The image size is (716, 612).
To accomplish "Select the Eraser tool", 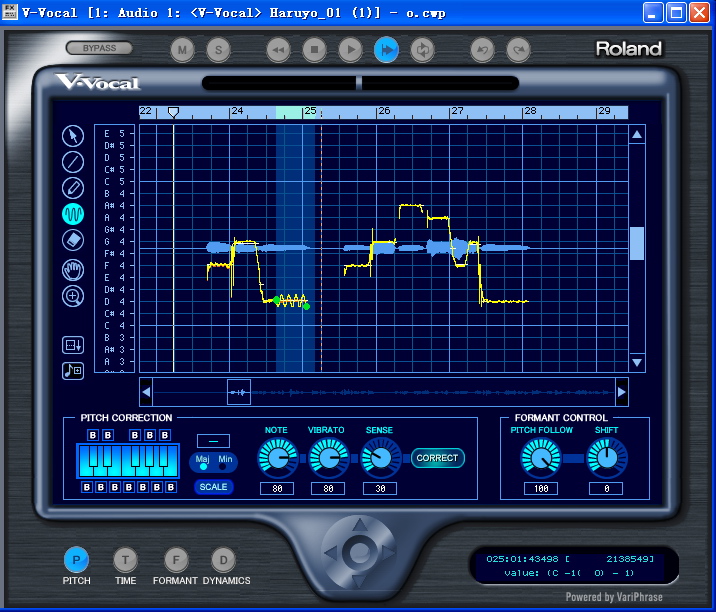I will pyautogui.click(x=73, y=240).
